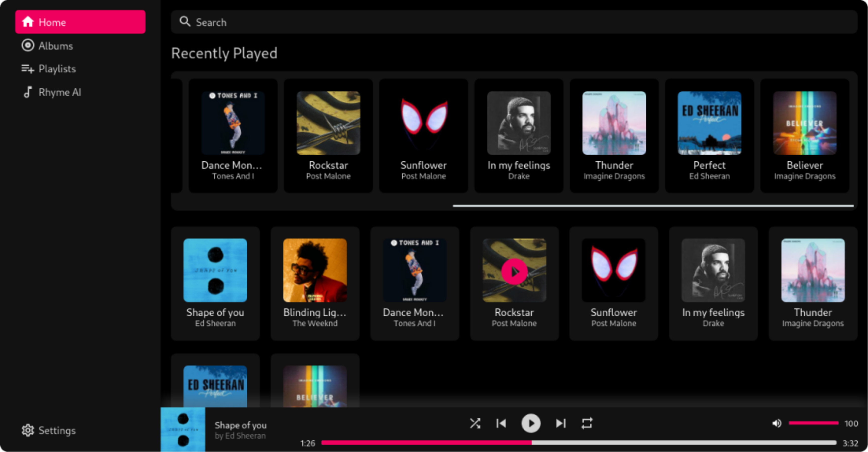This screenshot has width=868, height=452.
Task: Click the 'Recently Played' heading
Action: 224,53
